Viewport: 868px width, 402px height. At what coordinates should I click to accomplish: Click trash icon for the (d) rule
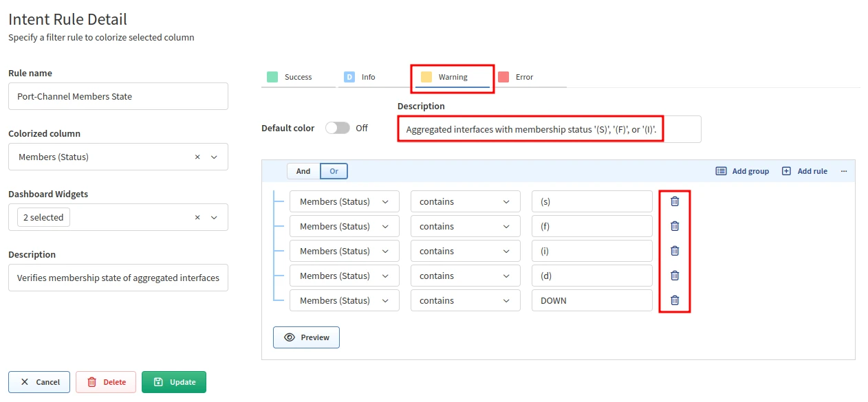(x=675, y=276)
